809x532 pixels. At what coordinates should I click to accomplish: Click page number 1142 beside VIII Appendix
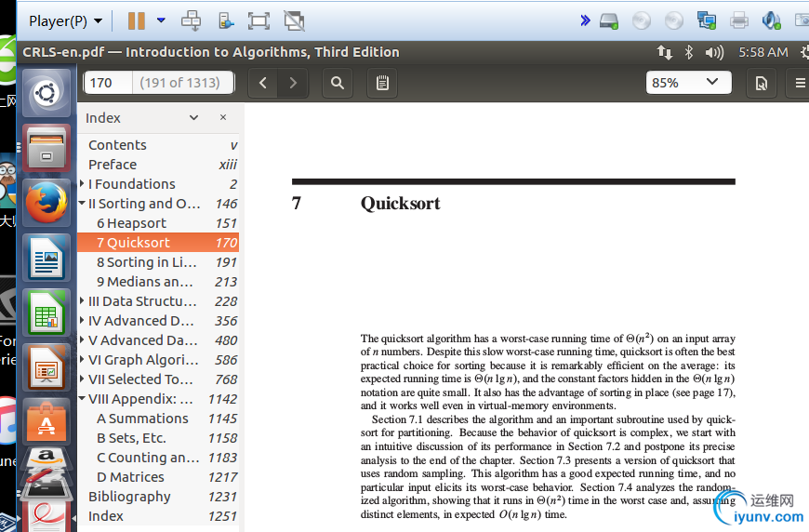pyautogui.click(x=222, y=399)
